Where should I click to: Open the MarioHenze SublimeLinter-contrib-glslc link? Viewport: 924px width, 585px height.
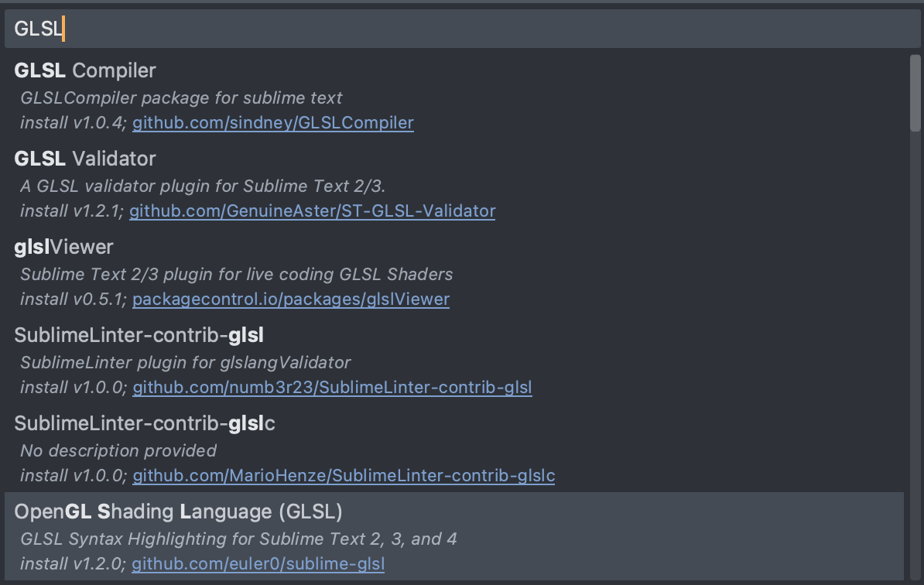344,475
